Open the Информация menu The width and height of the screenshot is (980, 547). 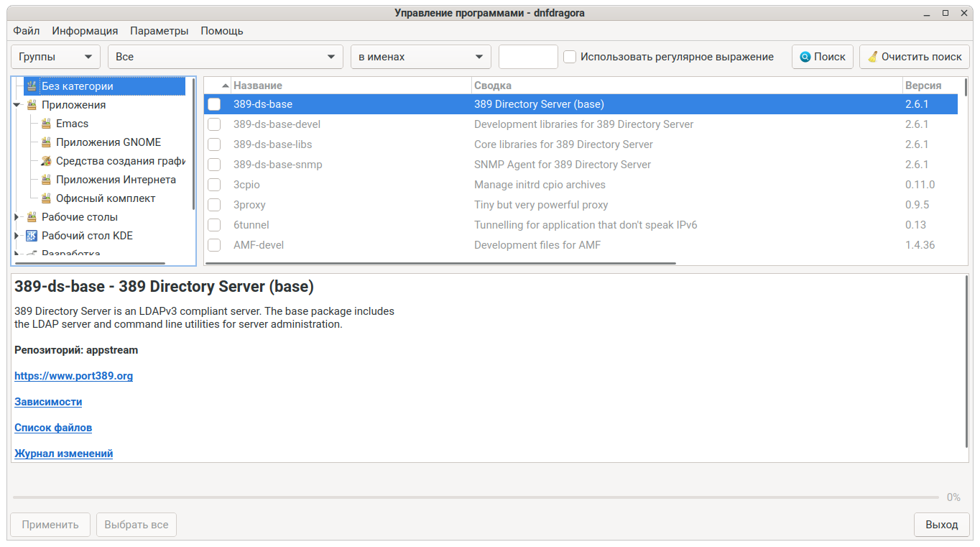tap(85, 31)
